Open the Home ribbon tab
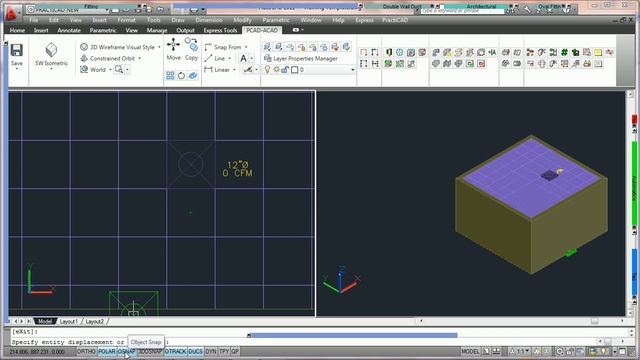 tap(17, 30)
